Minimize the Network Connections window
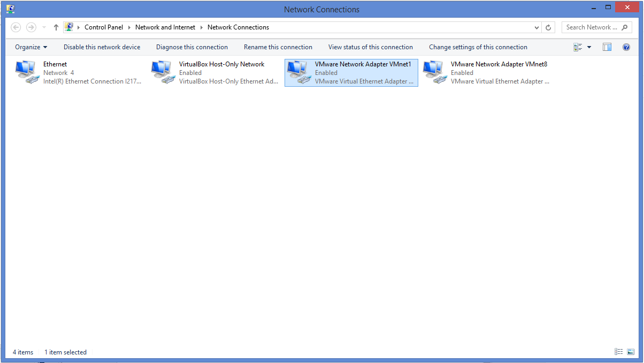The width and height of the screenshot is (644, 363). tap(593, 7)
